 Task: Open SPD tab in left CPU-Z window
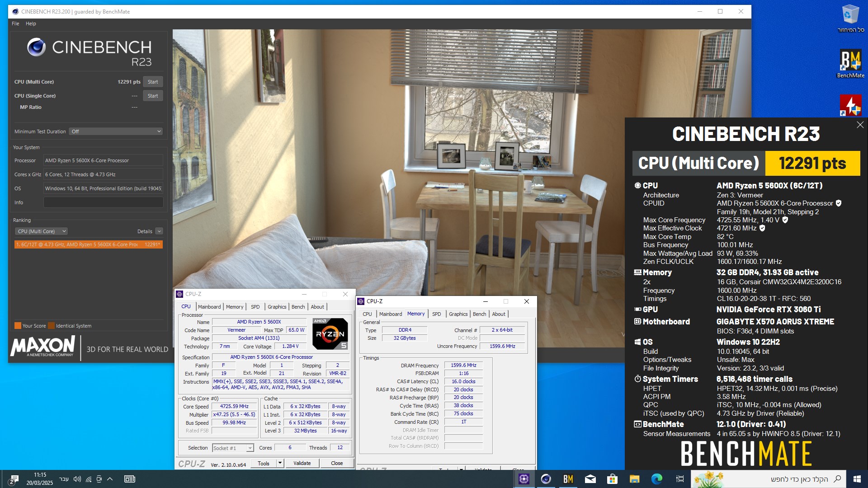255,307
